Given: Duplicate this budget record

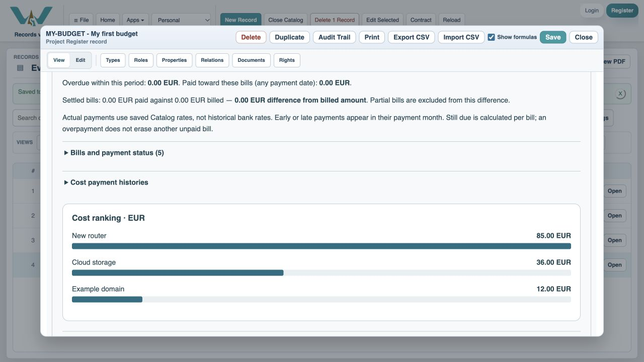Looking at the screenshot, I should [290, 37].
